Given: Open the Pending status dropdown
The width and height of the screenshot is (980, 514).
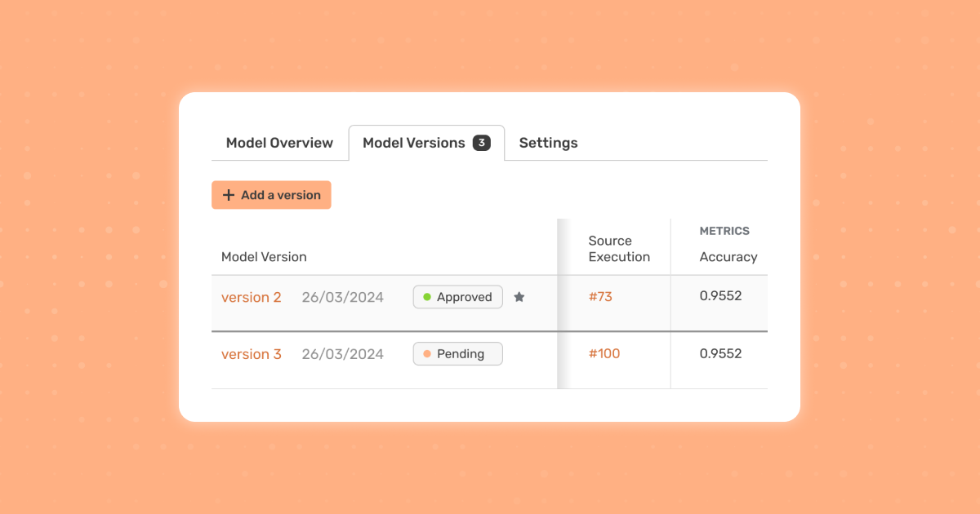Looking at the screenshot, I should 457,354.
